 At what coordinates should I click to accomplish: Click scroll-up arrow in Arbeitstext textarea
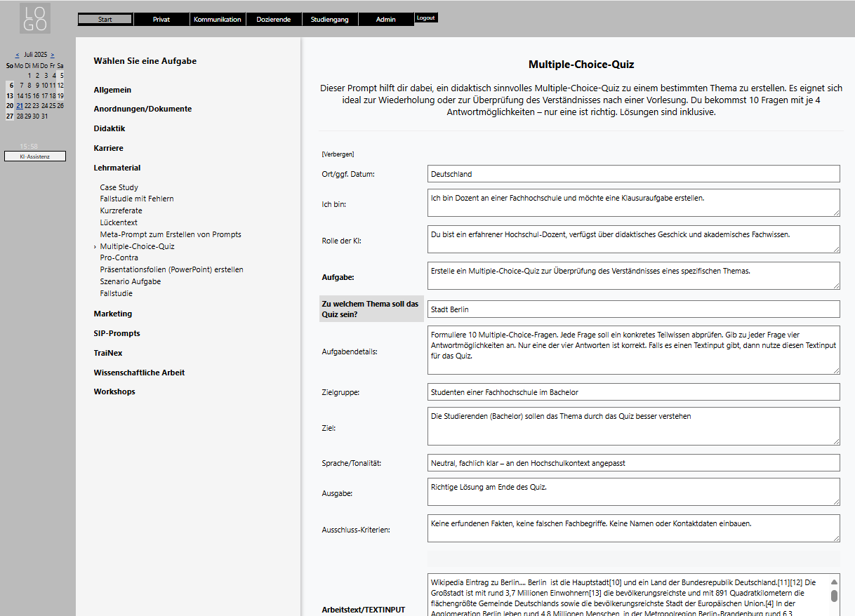(x=834, y=582)
